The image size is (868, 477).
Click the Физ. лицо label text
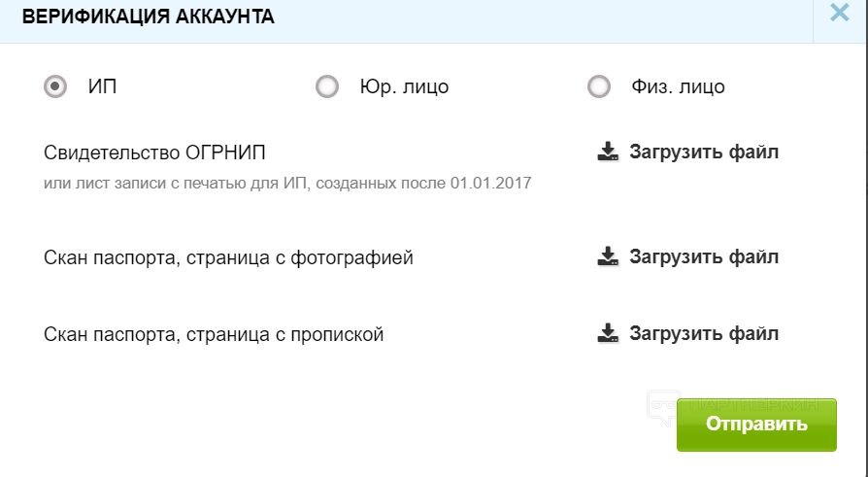click(678, 86)
